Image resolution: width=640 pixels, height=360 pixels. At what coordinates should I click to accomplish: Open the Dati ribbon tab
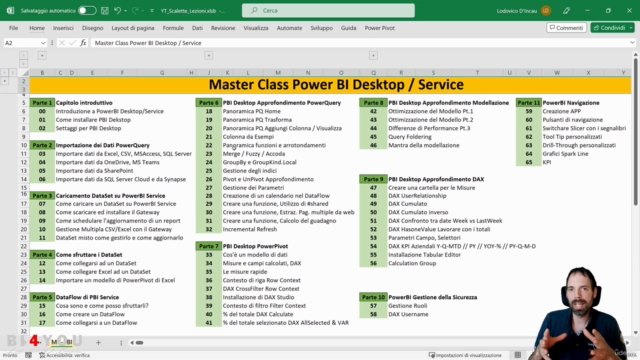pos(197,28)
